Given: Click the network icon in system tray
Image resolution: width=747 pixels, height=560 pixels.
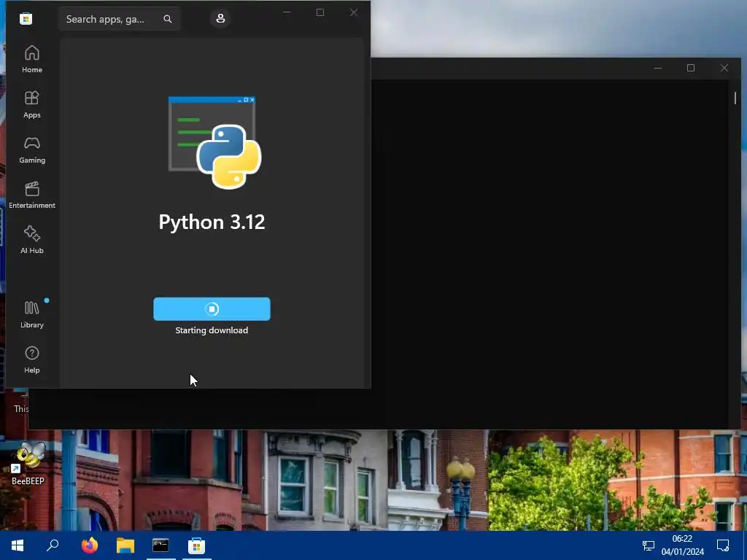Looking at the screenshot, I should click(x=649, y=545).
